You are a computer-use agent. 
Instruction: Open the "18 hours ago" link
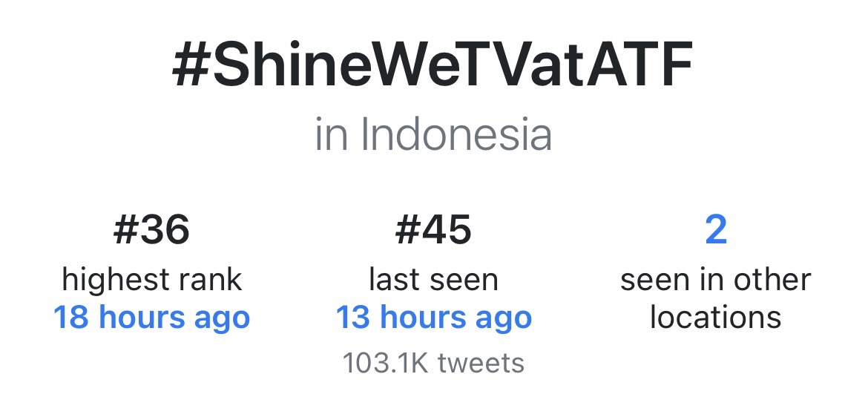pos(151,318)
